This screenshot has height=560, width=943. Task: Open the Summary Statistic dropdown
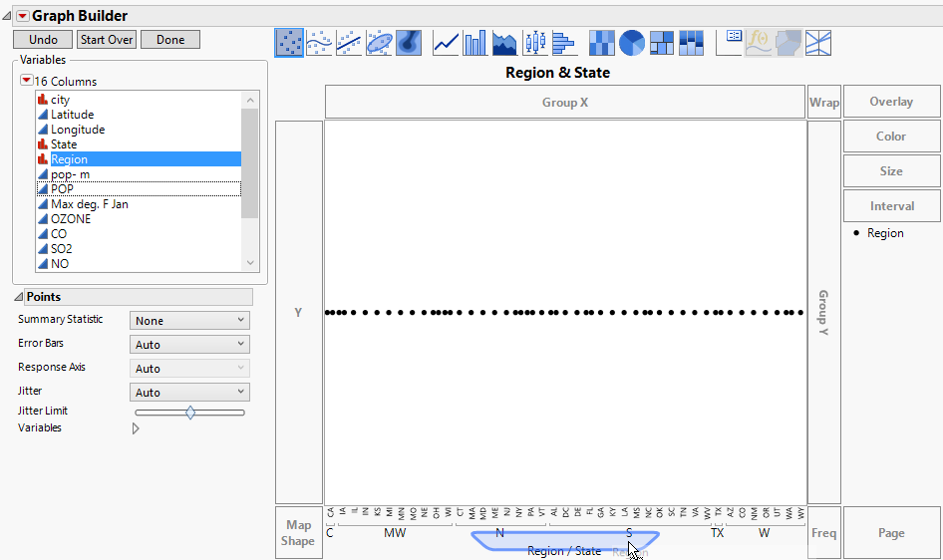coord(189,321)
